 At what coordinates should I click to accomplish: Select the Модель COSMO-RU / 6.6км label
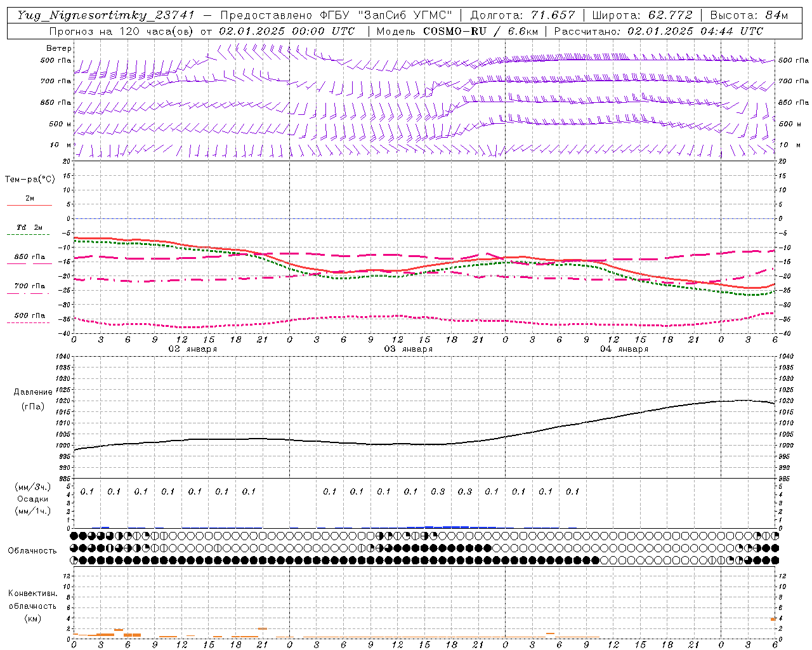click(x=457, y=31)
